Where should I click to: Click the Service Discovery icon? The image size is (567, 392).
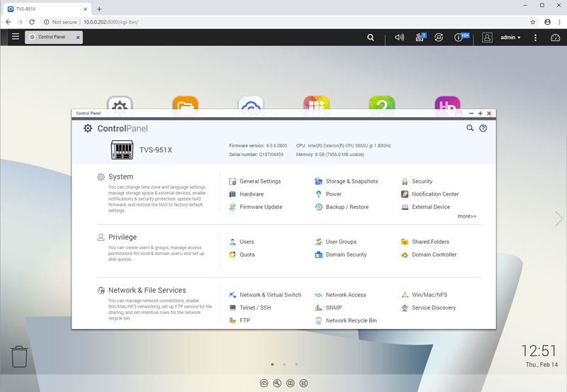(405, 308)
